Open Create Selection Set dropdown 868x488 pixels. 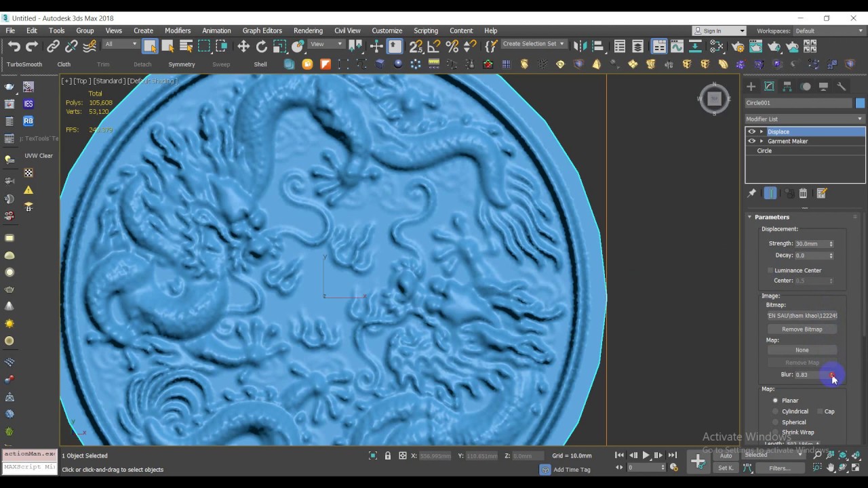533,44
